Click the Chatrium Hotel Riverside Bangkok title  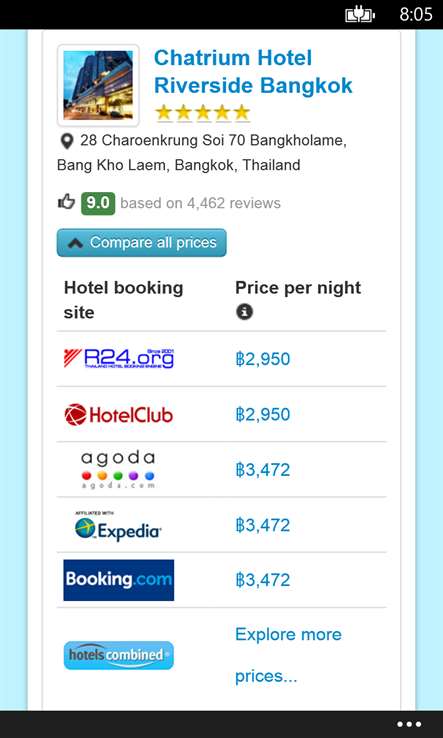coord(253,72)
